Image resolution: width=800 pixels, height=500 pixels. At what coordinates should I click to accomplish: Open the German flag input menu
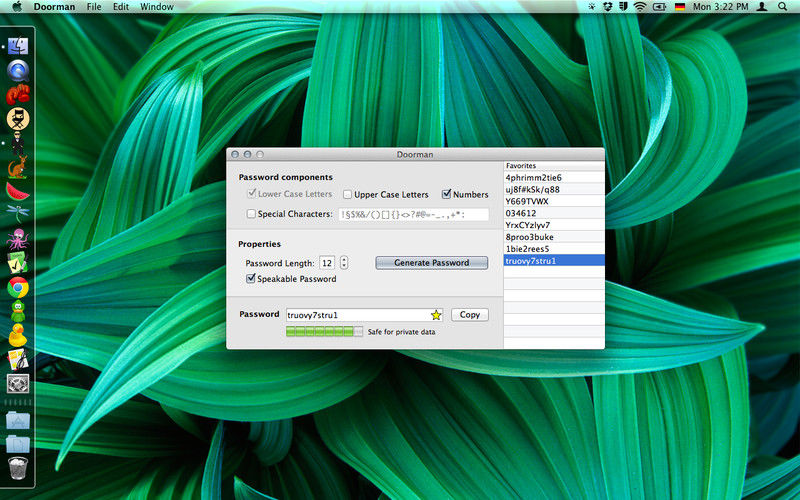pyautogui.click(x=680, y=7)
